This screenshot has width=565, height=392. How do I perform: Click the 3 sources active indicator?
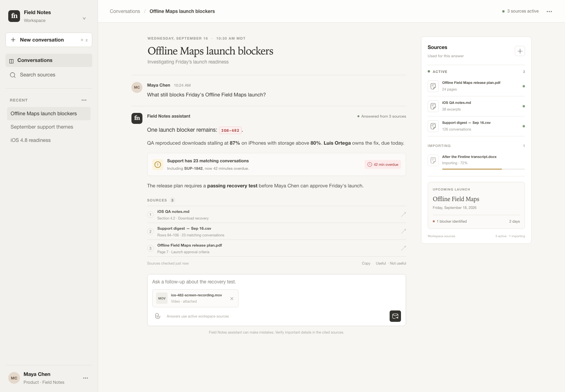(x=520, y=11)
